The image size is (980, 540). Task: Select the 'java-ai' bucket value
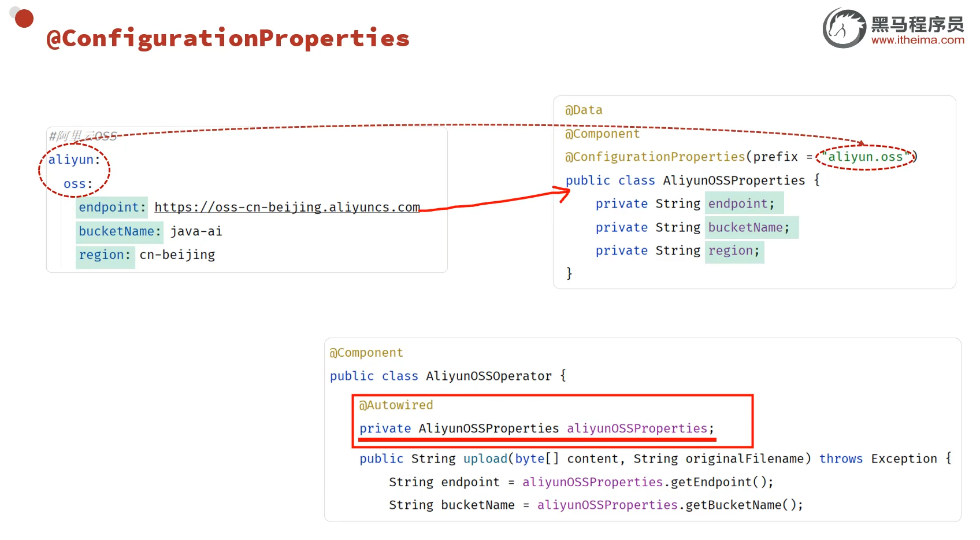tap(196, 231)
